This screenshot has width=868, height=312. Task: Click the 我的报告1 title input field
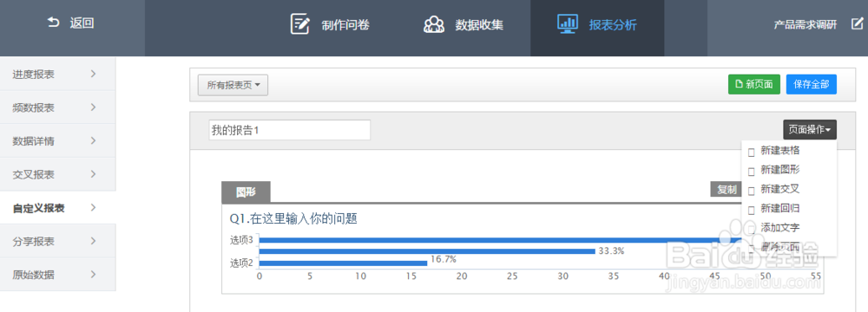290,130
